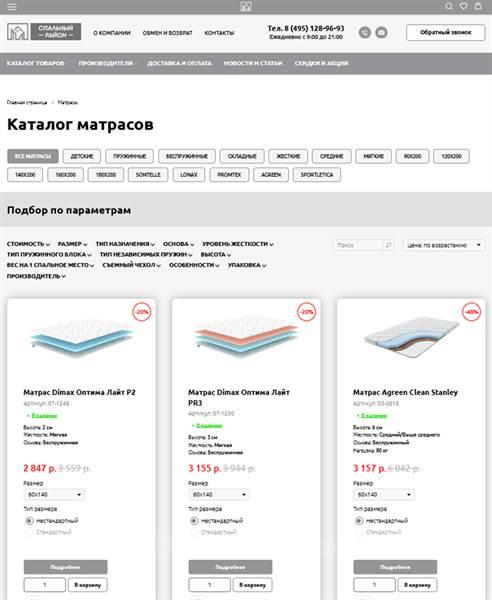Open Производители menu
The image size is (492, 600).
pyautogui.click(x=107, y=63)
